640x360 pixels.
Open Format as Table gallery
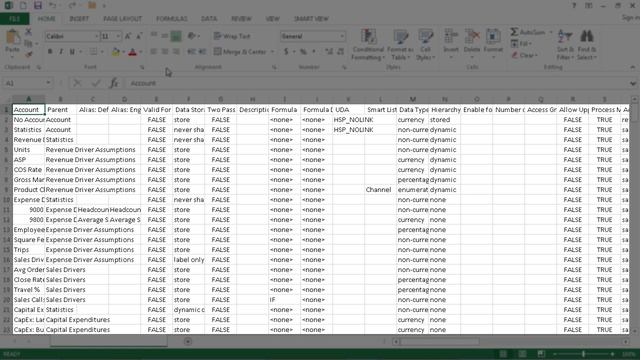400,44
